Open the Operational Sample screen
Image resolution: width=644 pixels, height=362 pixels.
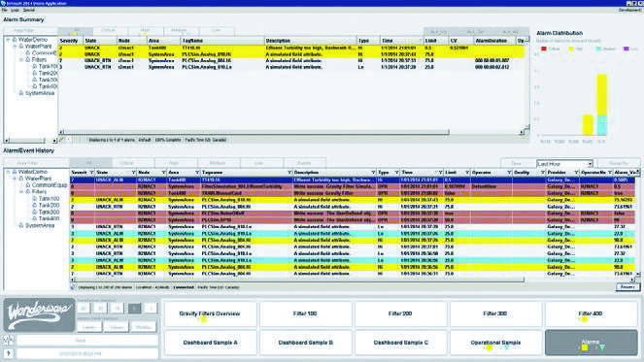click(495, 343)
